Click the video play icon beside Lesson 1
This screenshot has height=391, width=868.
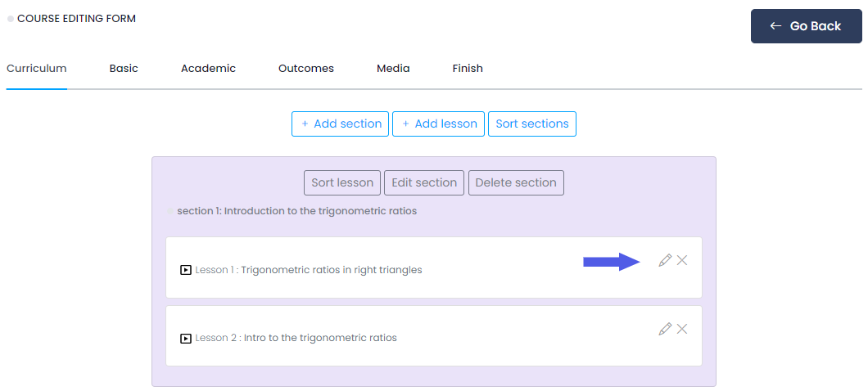tap(186, 270)
